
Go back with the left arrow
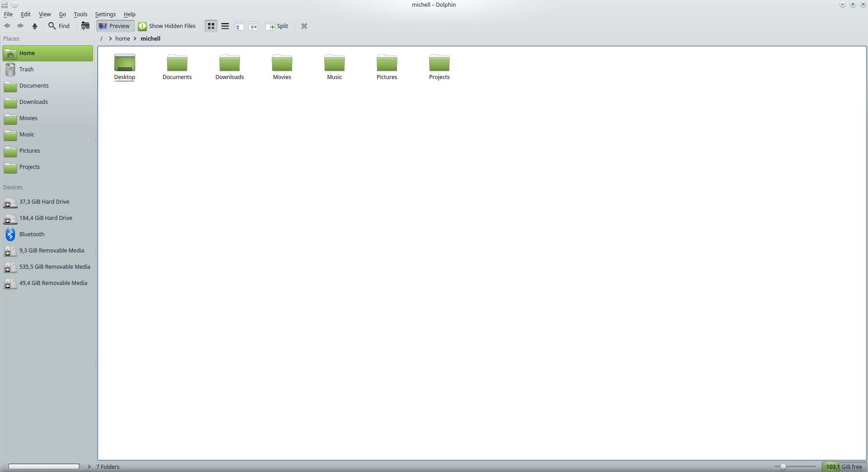point(7,26)
